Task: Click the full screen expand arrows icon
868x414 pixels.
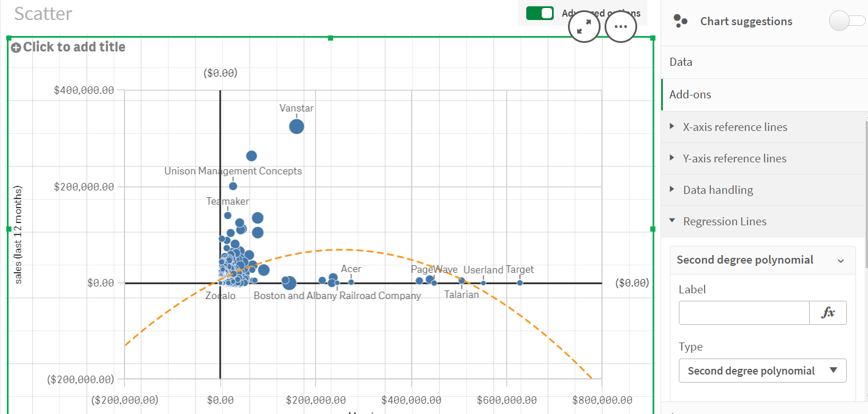Action: [584, 27]
